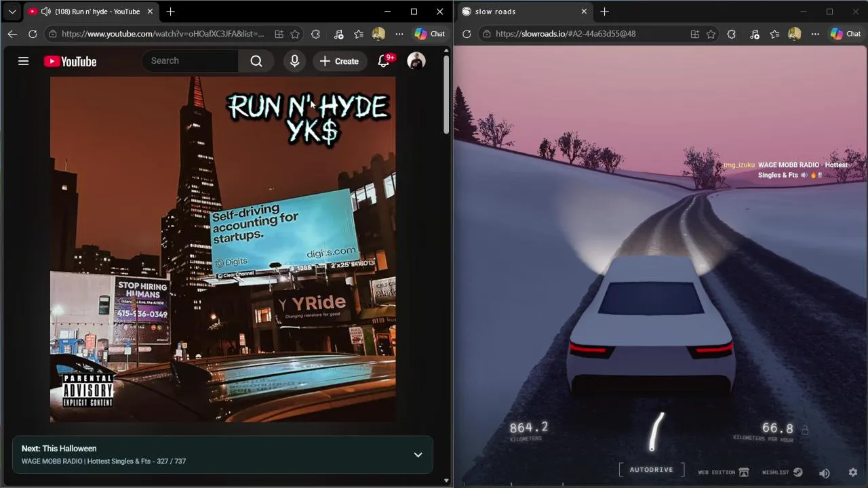
Task: Open tab actions dropdown in YouTube window
Action: click(12, 12)
